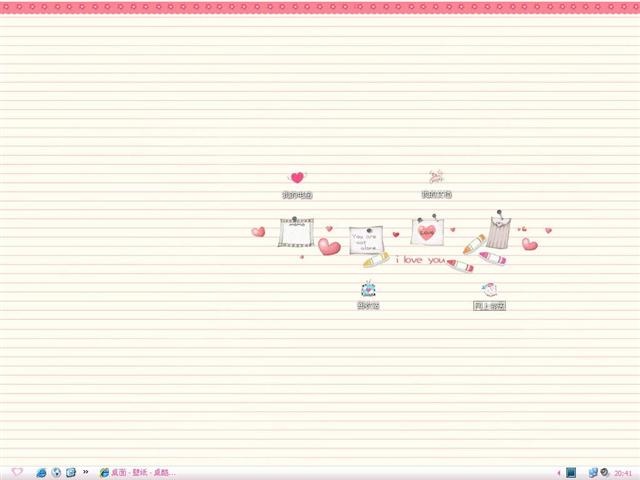Switch to the 桌面 - 壁纸 taskbar window
640x480 pixels.
point(138,473)
